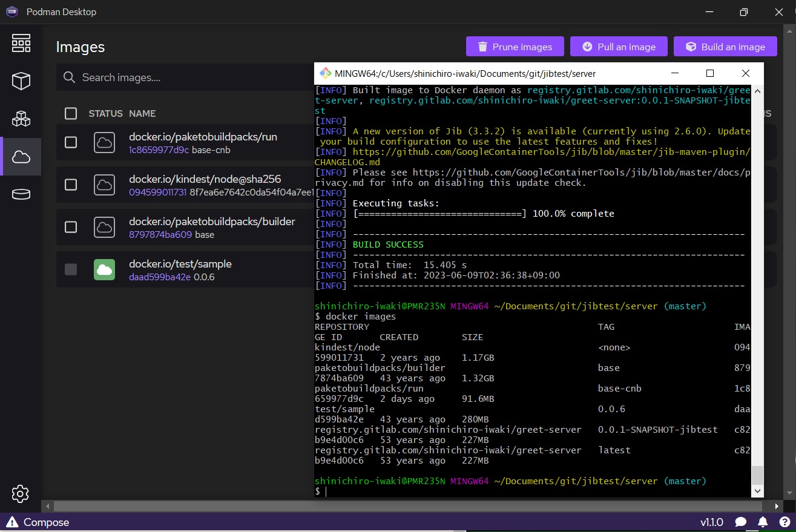Open the feedback chat bubble icon
This screenshot has width=796, height=532.
tap(741, 522)
